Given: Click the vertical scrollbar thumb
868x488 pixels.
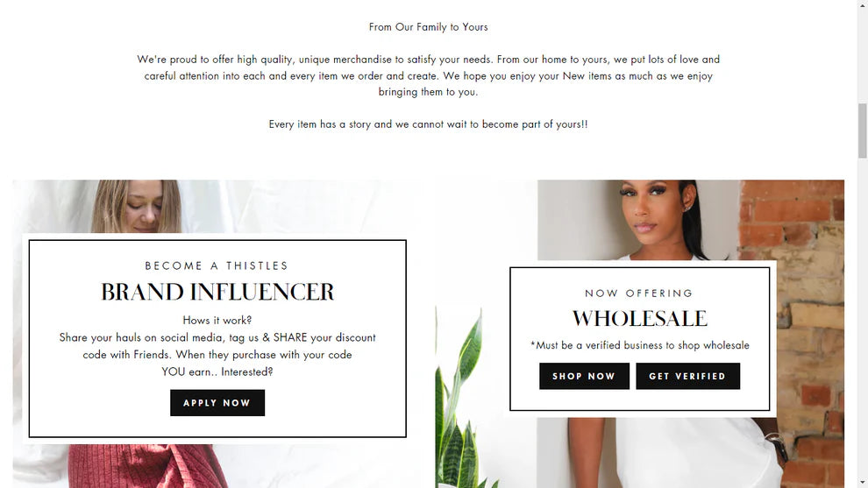Looking at the screenshot, I should point(863,130).
